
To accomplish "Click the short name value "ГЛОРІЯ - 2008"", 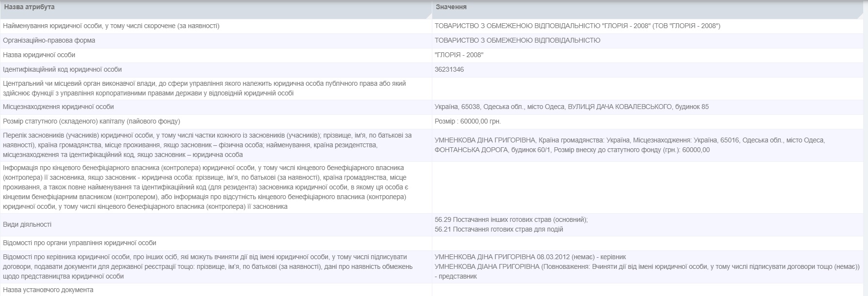I will click(x=459, y=55).
